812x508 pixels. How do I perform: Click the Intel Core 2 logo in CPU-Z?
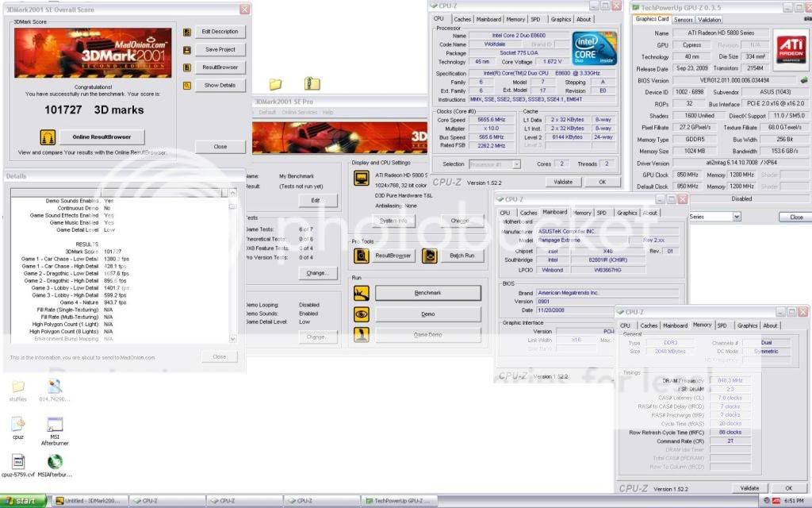595,48
